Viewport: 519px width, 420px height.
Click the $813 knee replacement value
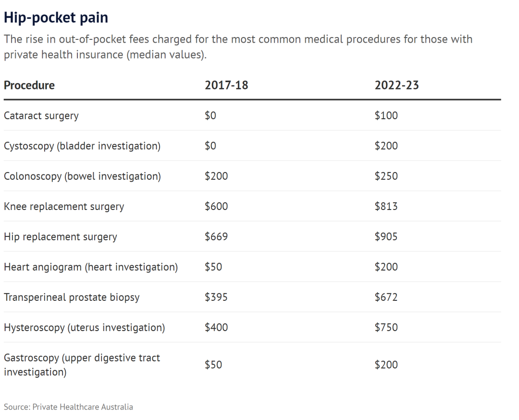386,207
